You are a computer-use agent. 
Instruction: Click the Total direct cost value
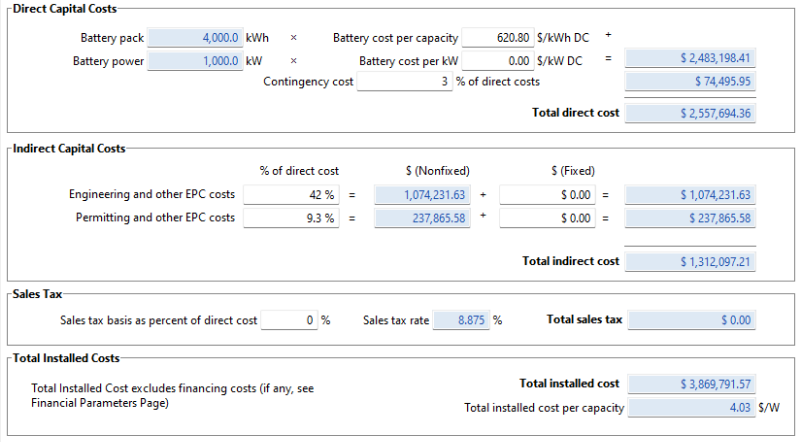[x=690, y=113]
